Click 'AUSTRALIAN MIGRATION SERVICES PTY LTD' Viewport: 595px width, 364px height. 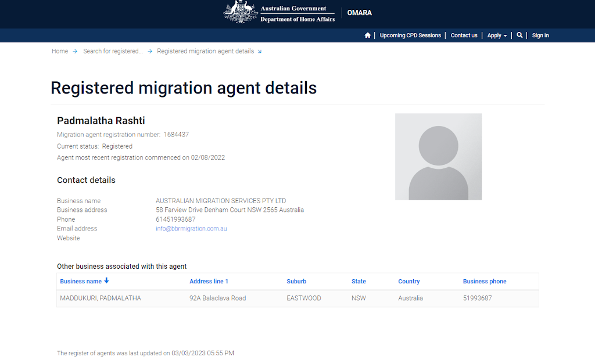(221, 201)
